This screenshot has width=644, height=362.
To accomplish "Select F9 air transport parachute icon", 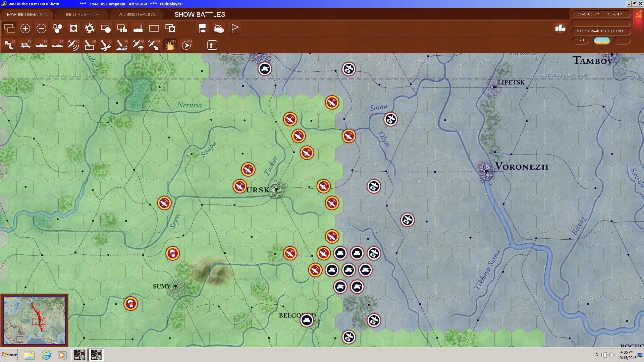I will coord(138,45).
